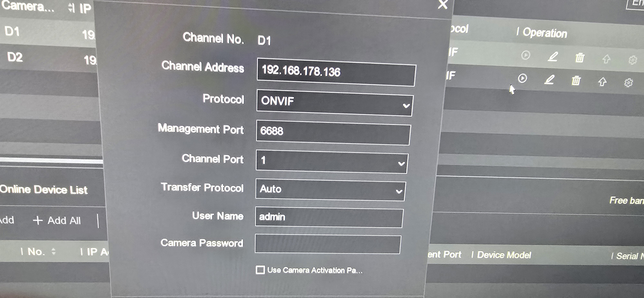Image resolution: width=644 pixels, height=298 pixels.
Task: Click the Management Port field
Action: tap(333, 132)
